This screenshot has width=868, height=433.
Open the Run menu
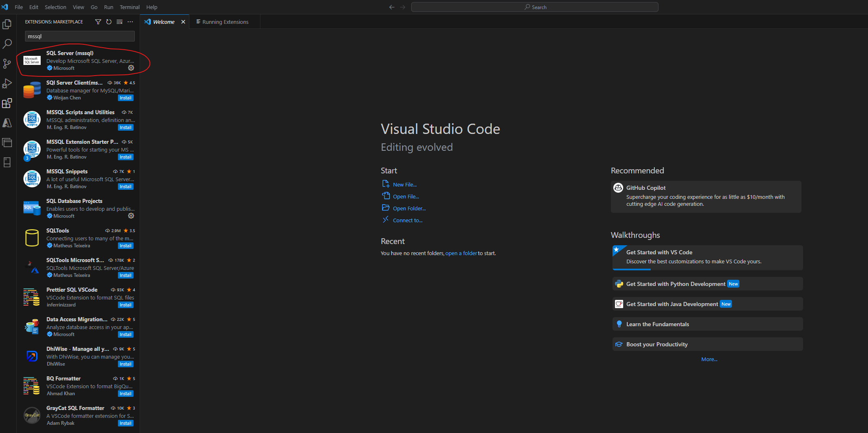108,7
